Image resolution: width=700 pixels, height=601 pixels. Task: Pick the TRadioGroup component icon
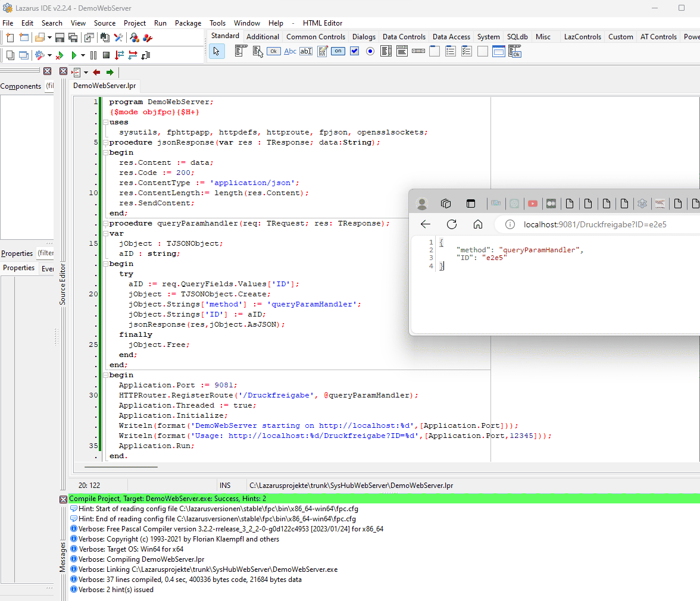tap(451, 51)
